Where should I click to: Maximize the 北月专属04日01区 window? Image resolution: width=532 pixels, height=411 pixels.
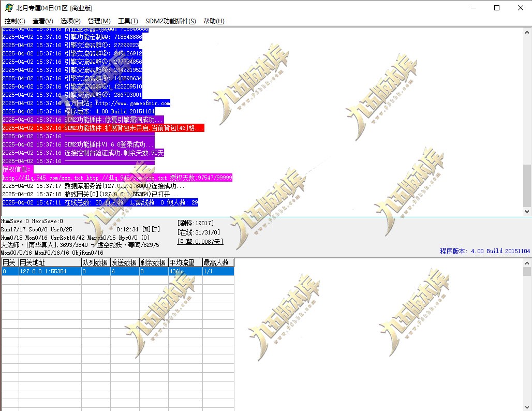click(497, 8)
